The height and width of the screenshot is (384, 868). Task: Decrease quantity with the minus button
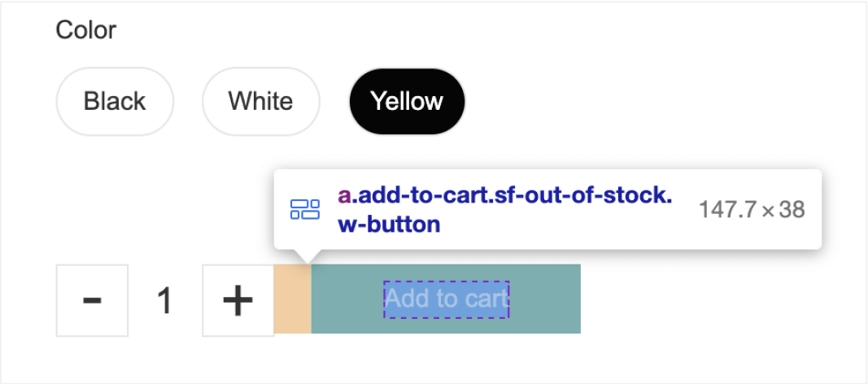pyautogui.click(x=92, y=300)
